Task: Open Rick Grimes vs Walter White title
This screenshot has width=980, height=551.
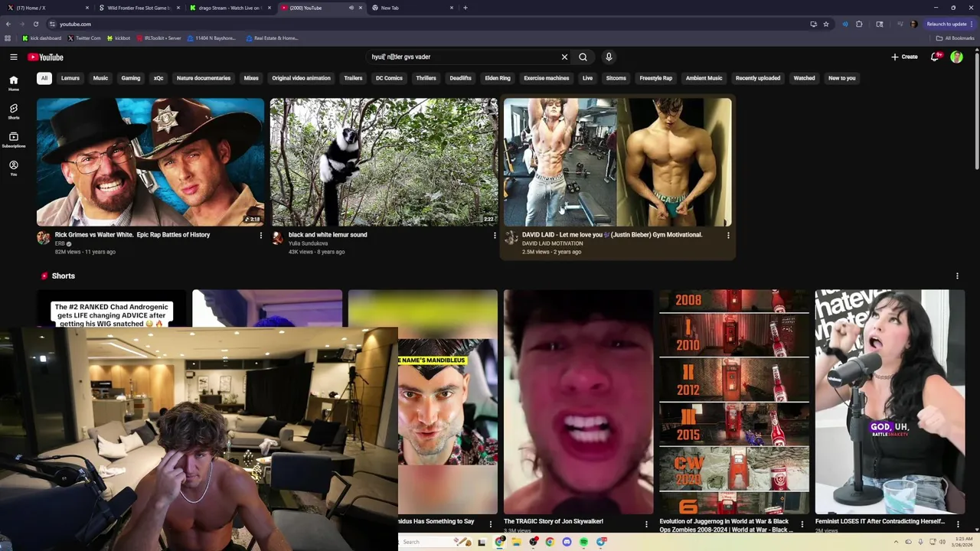Action: (x=132, y=235)
